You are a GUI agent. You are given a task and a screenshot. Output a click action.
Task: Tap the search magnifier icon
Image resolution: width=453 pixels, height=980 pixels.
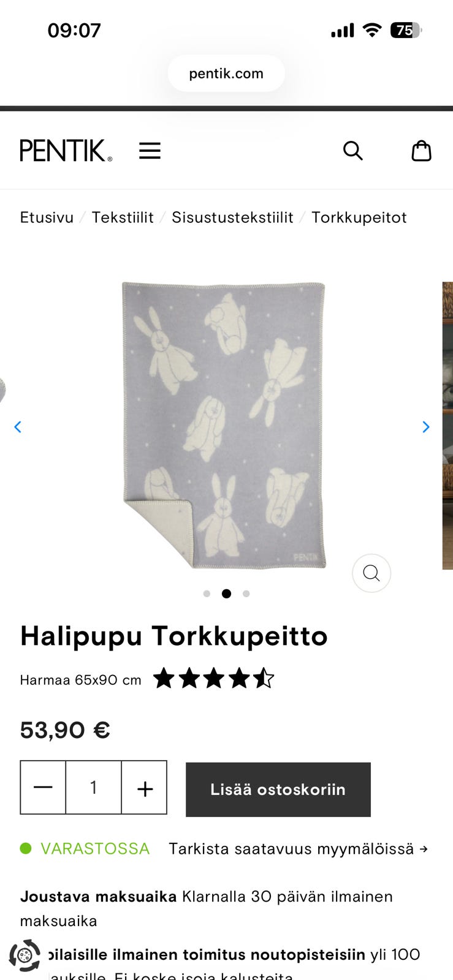click(x=353, y=151)
